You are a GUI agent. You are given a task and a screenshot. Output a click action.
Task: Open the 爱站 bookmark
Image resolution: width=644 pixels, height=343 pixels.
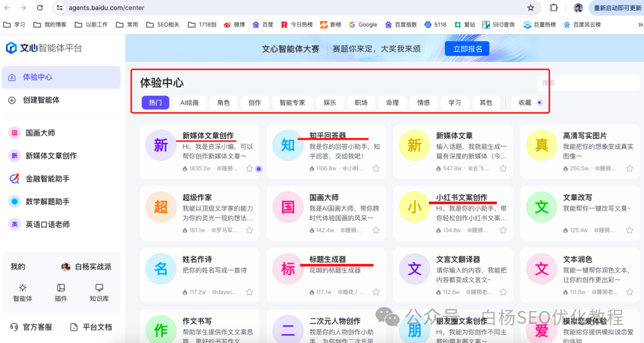(465, 24)
